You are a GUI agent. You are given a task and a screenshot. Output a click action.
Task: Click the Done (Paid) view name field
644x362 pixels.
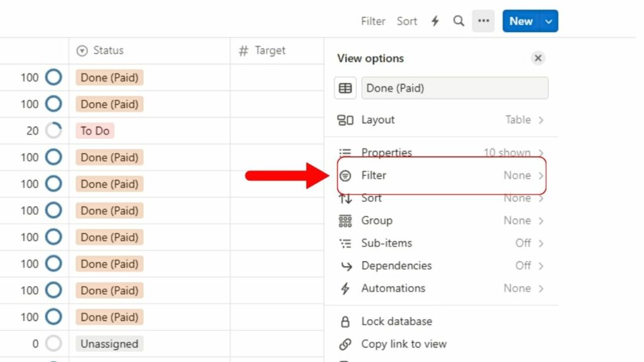pos(455,88)
